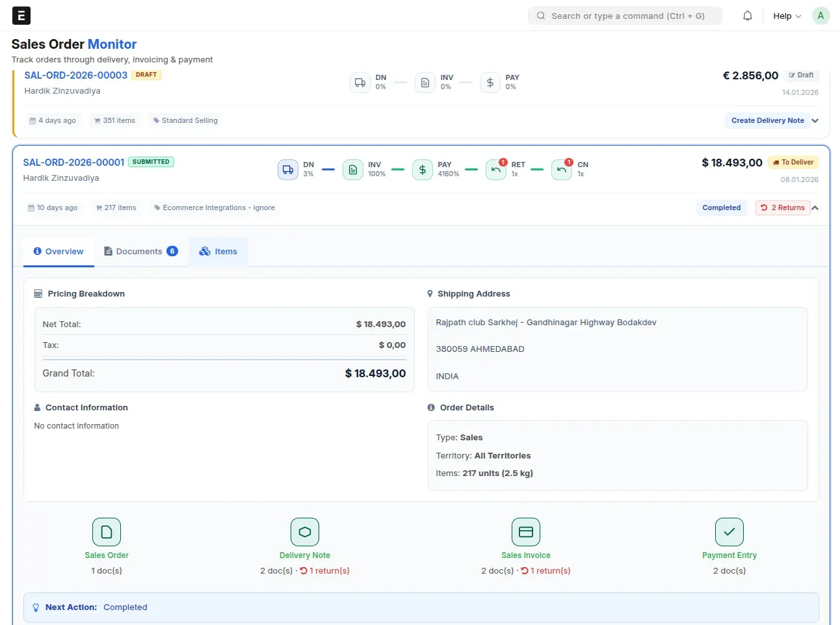Click the Sales Invoice card icon
Image resolution: width=840 pixels, height=625 pixels.
[x=526, y=532]
